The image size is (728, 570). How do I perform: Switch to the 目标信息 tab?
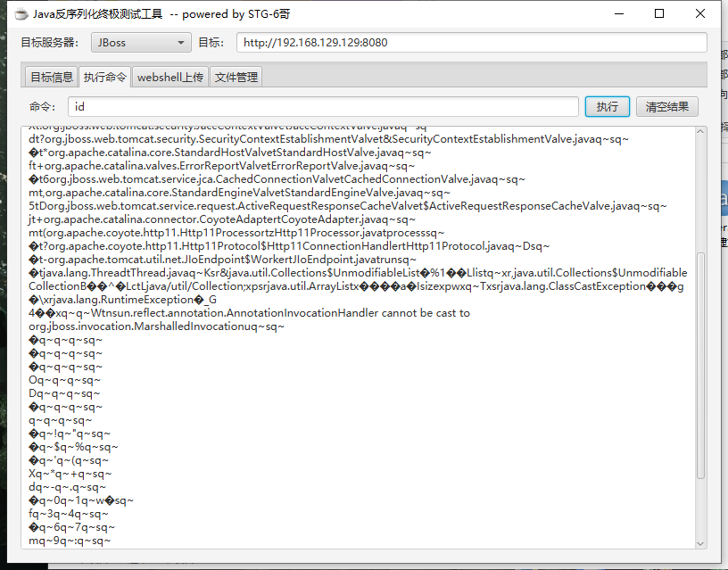(51, 77)
